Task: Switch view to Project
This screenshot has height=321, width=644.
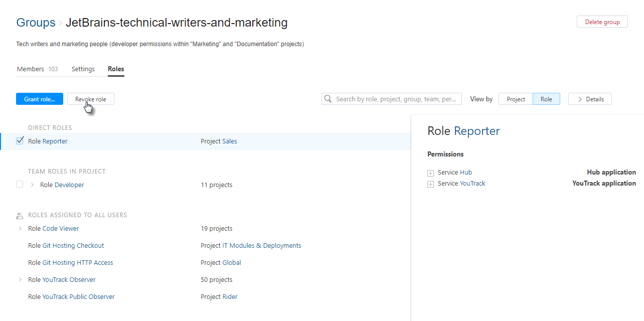Action: click(516, 99)
